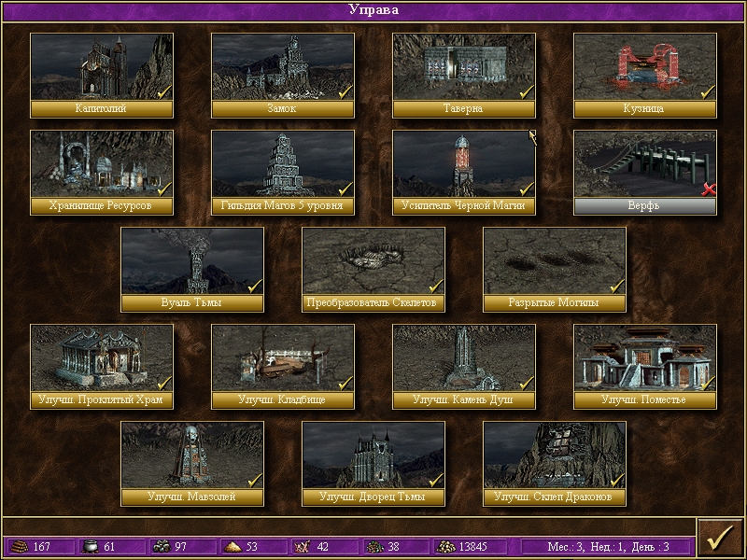Click the gems resource icon
The width and height of the screenshot is (747, 560).
click(x=375, y=546)
